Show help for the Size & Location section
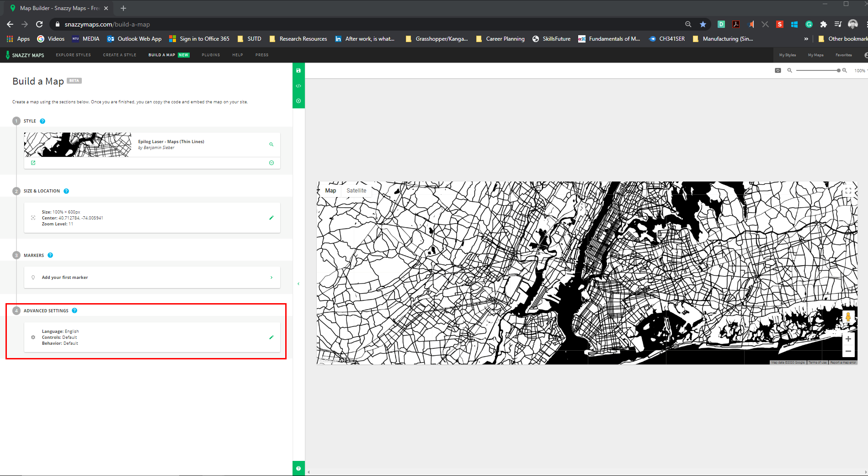 pos(66,191)
